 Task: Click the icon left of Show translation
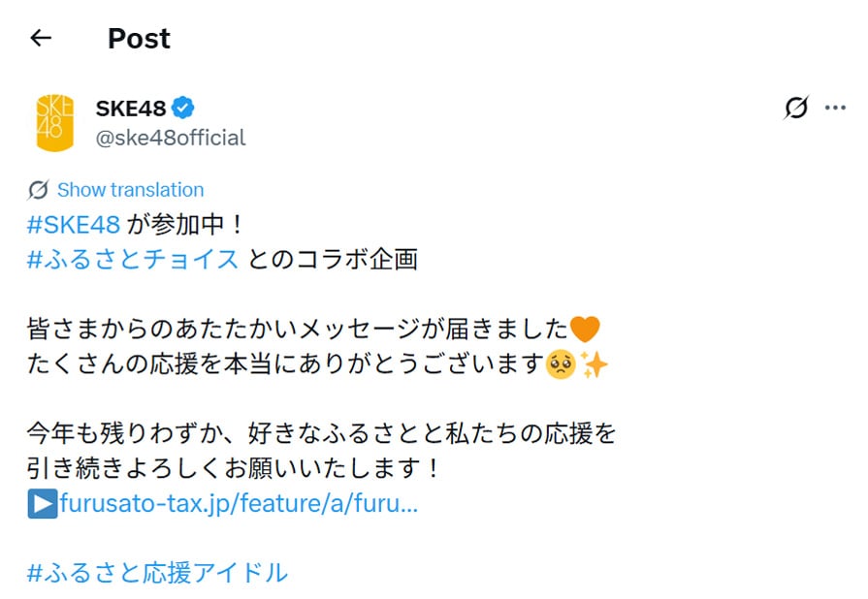point(39,189)
